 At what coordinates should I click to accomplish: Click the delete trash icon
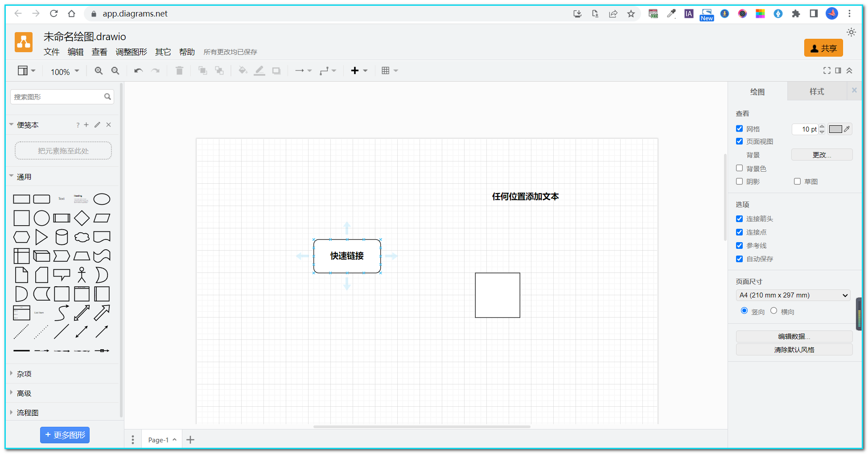(x=179, y=71)
